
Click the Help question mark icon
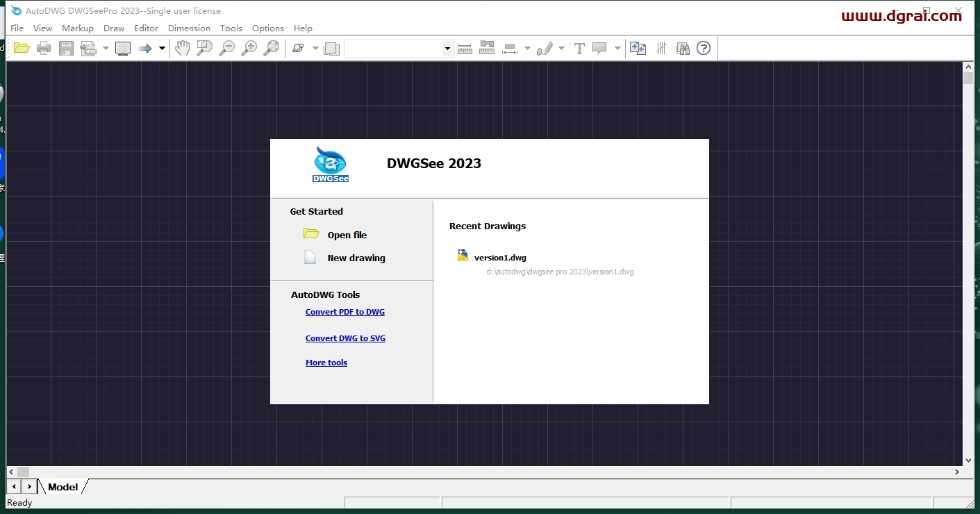click(704, 48)
